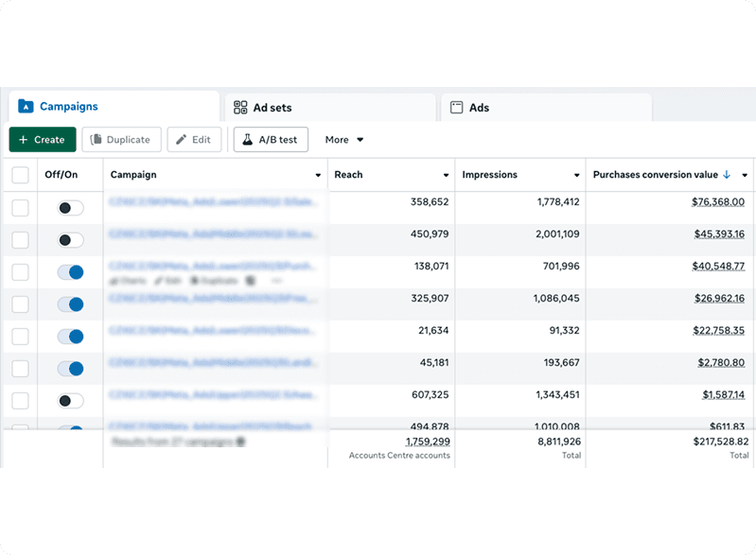Open the $76,368.00 conversion value link
Image resolution: width=756 pixels, height=555 pixels.
(x=717, y=202)
